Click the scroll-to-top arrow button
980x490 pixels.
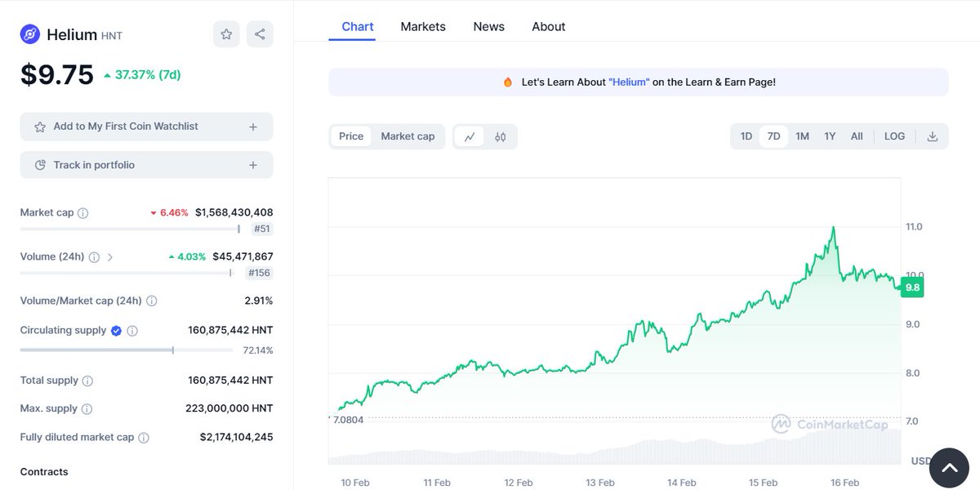click(948, 468)
